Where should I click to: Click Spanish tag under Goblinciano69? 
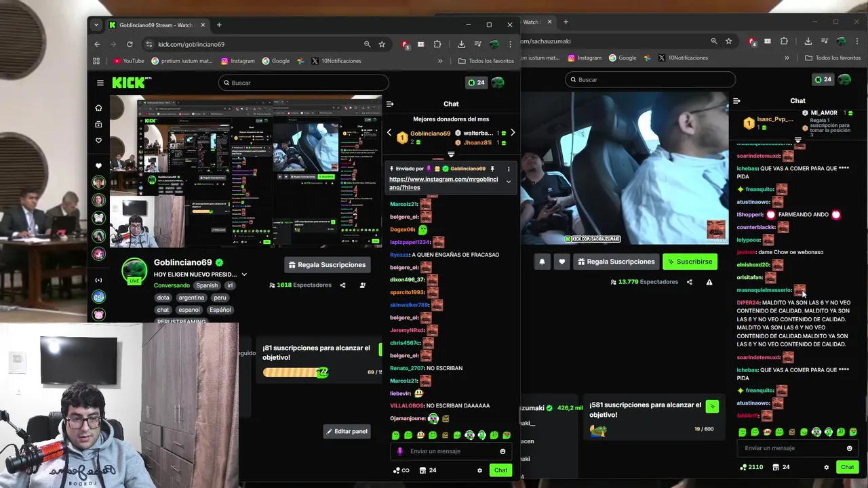point(207,285)
